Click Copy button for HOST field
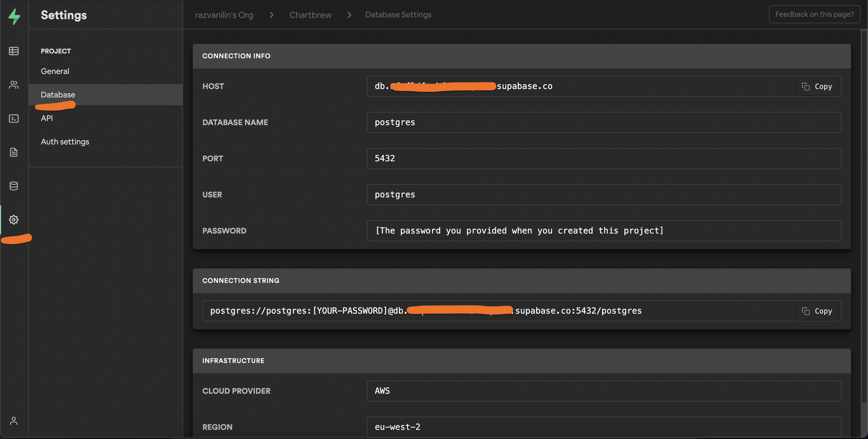 (818, 86)
